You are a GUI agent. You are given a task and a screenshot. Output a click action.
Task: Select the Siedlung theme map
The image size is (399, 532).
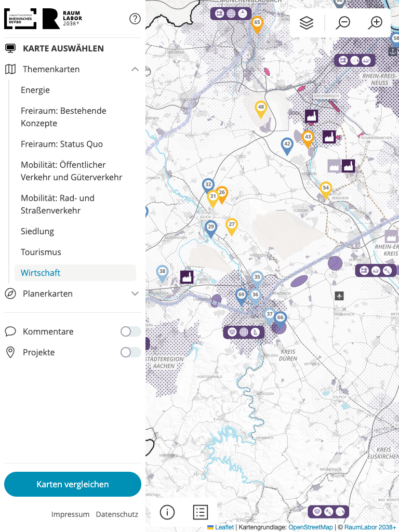coord(37,231)
